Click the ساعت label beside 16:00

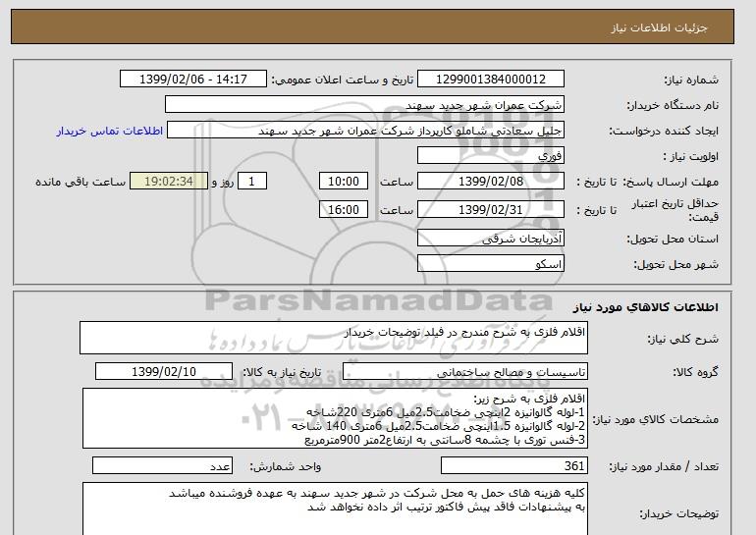coord(397,210)
